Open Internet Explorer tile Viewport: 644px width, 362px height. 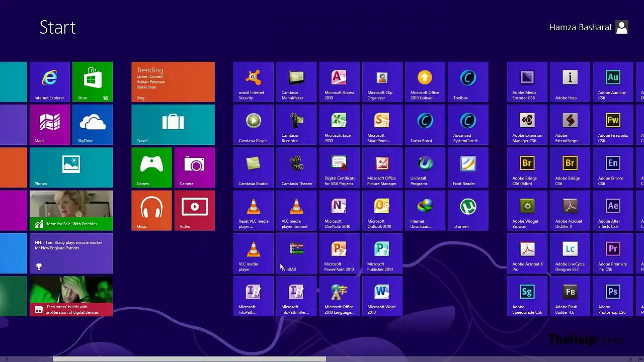[x=49, y=82]
